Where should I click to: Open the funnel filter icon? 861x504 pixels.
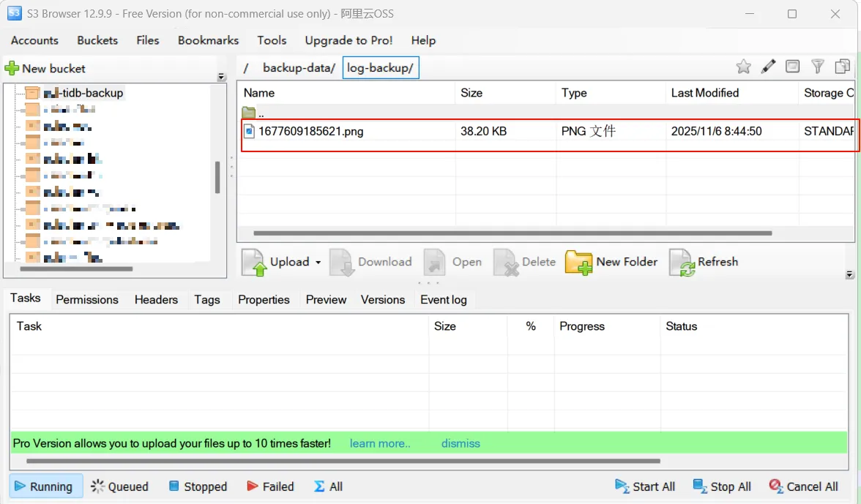[818, 67]
